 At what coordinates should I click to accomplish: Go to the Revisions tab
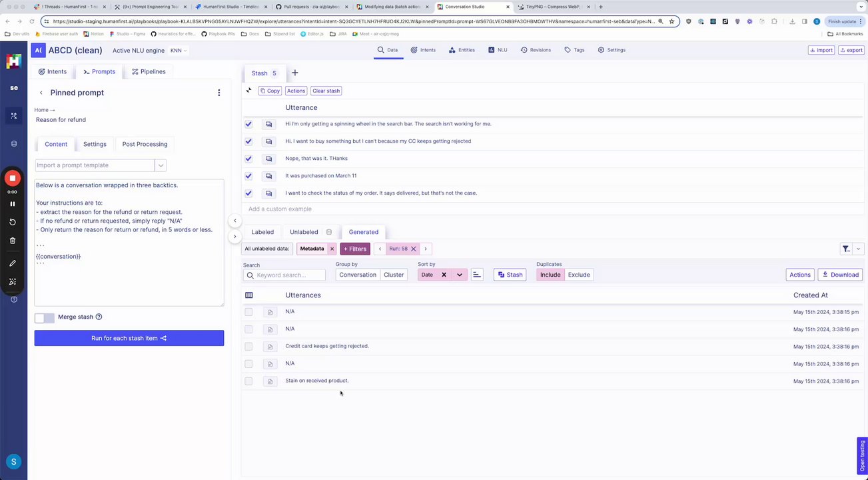[536, 50]
